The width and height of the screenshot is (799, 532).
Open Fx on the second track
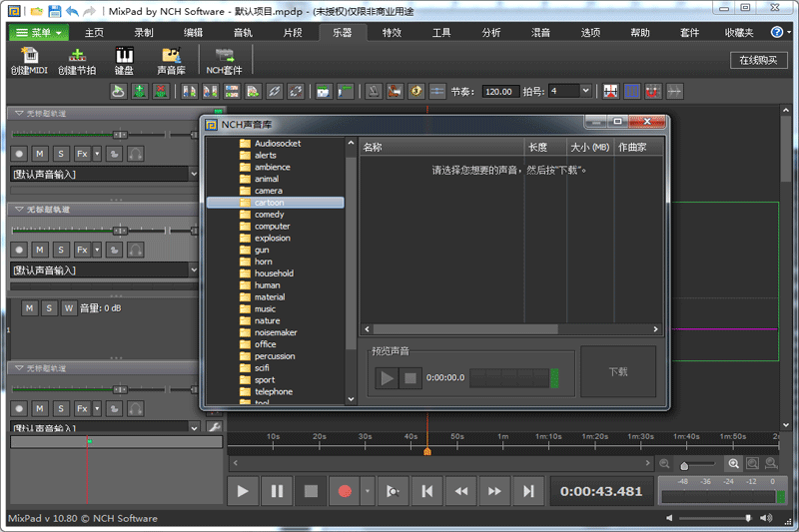(82, 250)
